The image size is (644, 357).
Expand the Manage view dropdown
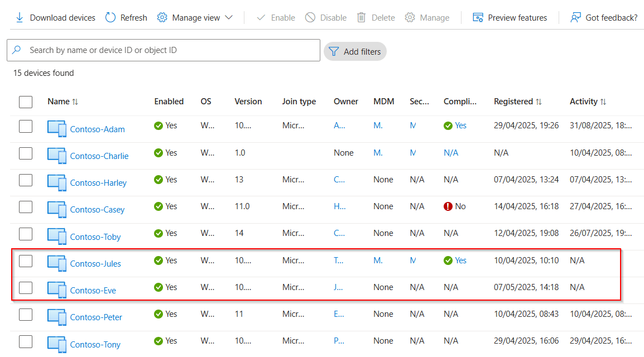229,17
